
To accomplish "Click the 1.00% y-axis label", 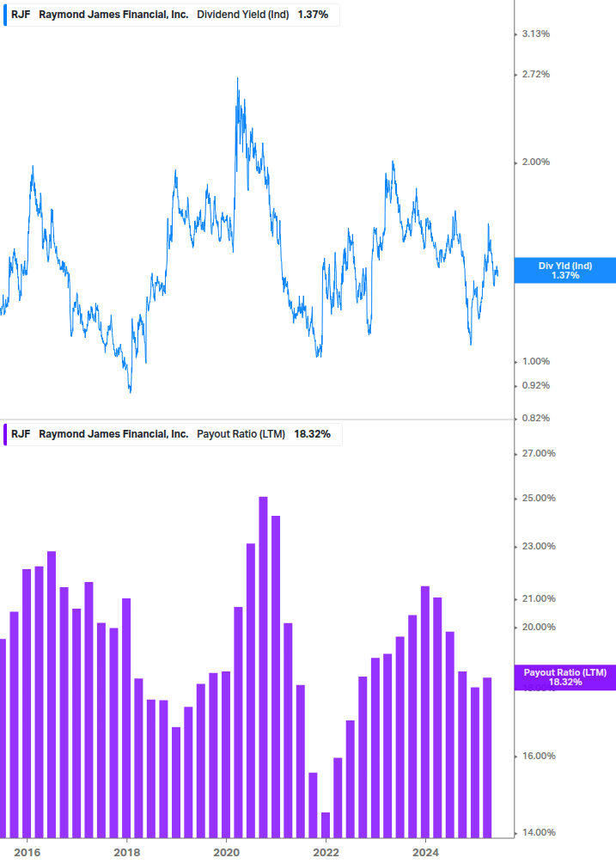I will (535, 361).
